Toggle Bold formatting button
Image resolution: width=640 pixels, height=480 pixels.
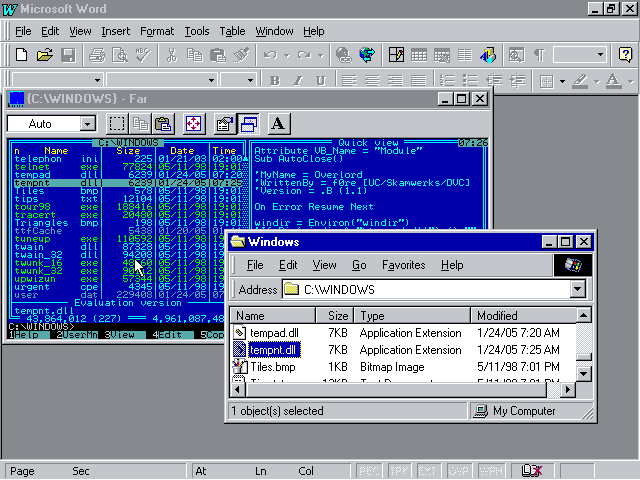pyautogui.click(x=275, y=80)
